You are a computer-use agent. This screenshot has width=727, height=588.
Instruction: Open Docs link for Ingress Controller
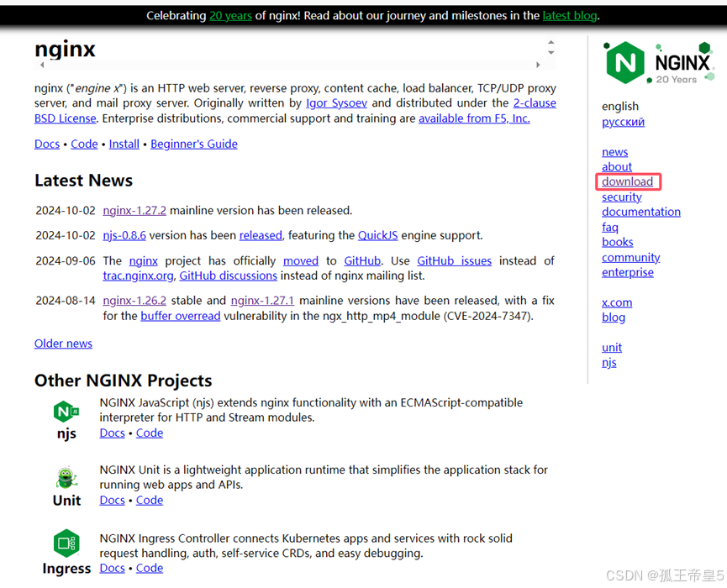click(x=113, y=568)
